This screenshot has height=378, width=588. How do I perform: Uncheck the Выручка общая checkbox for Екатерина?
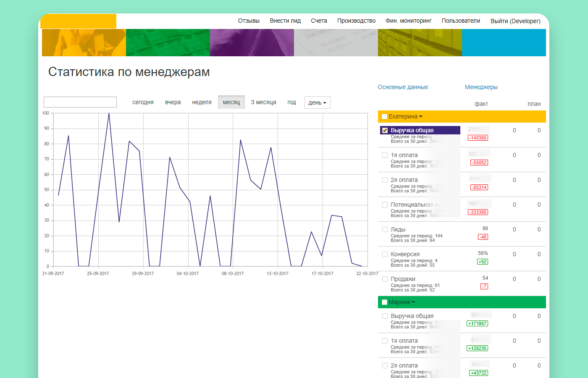pyautogui.click(x=385, y=130)
